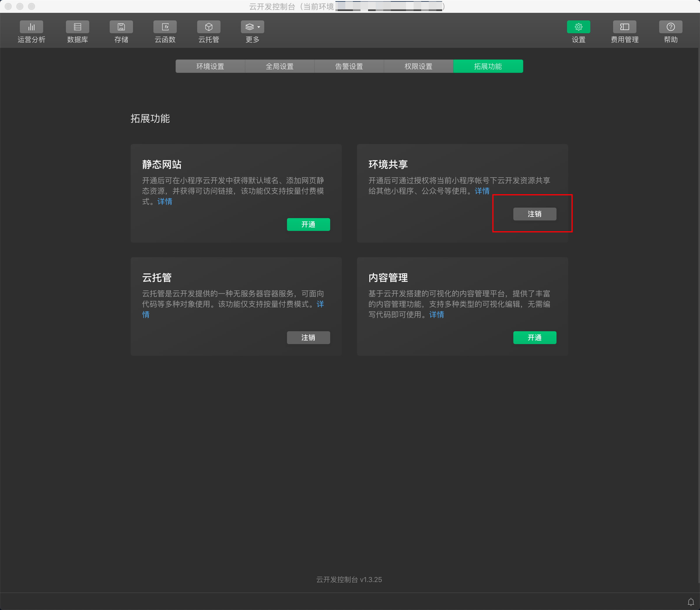Switch to the 告警设置 tab
Image resolution: width=700 pixels, height=610 pixels.
tap(349, 66)
